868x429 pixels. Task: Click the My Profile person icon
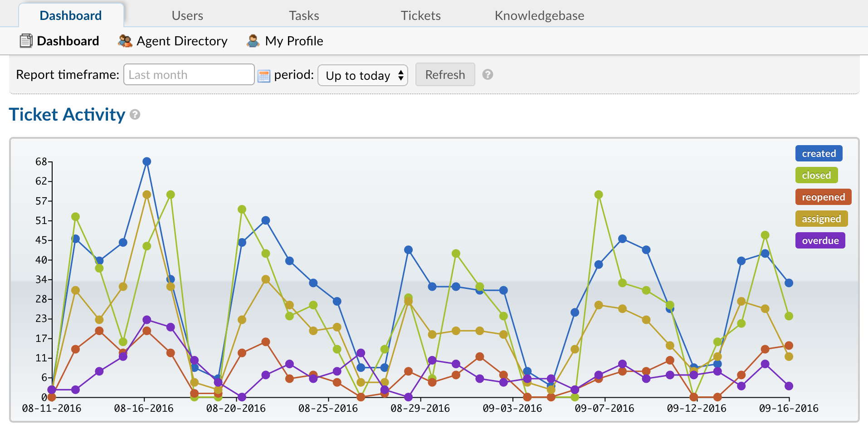[253, 40]
